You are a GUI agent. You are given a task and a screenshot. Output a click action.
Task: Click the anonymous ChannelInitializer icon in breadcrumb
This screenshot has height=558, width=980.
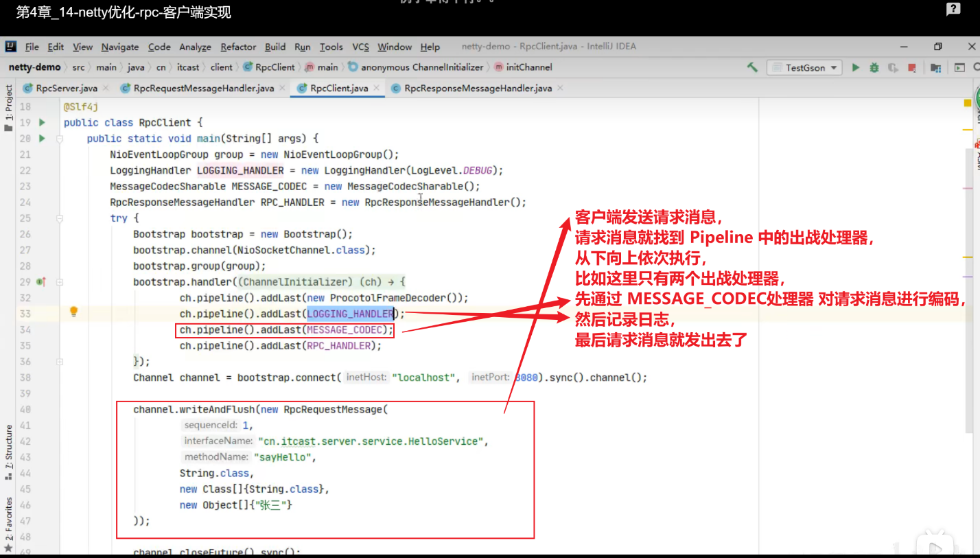coord(353,67)
